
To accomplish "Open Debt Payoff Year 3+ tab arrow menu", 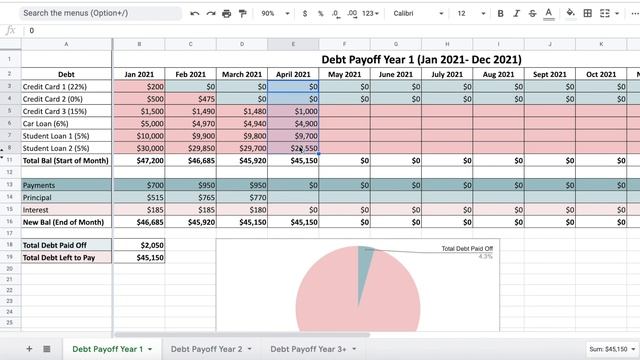I will point(354,349).
